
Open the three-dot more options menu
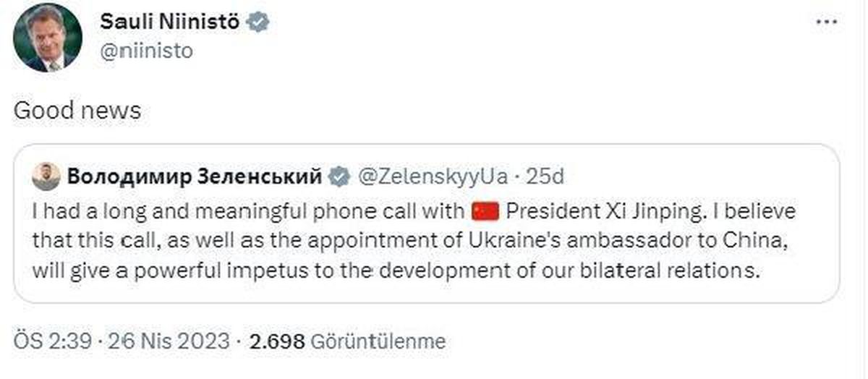[x=825, y=23]
